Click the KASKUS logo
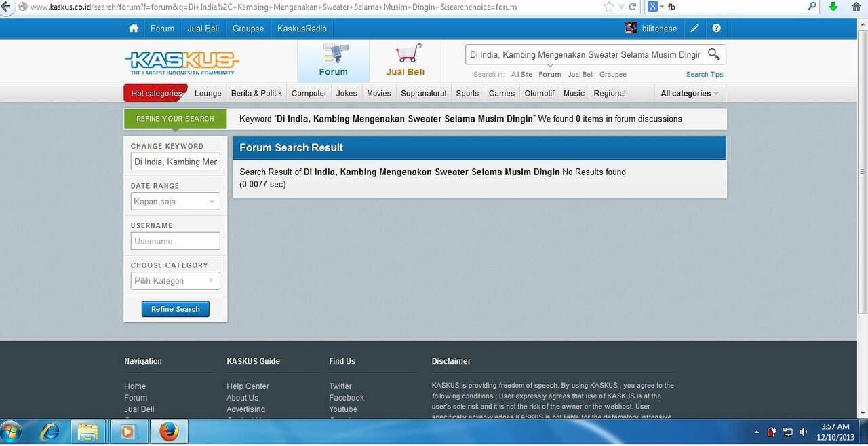Image resolution: width=868 pixels, height=446 pixels. [x=182, y=62]
